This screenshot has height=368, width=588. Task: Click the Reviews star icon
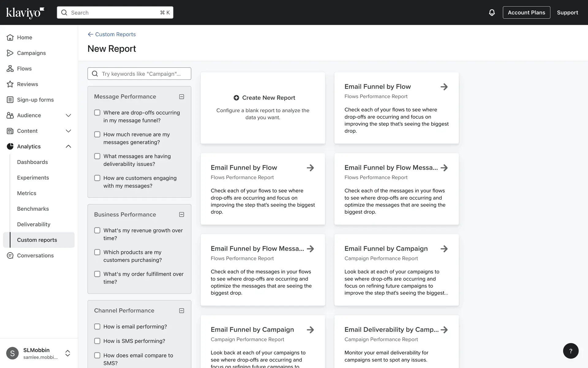10,84
